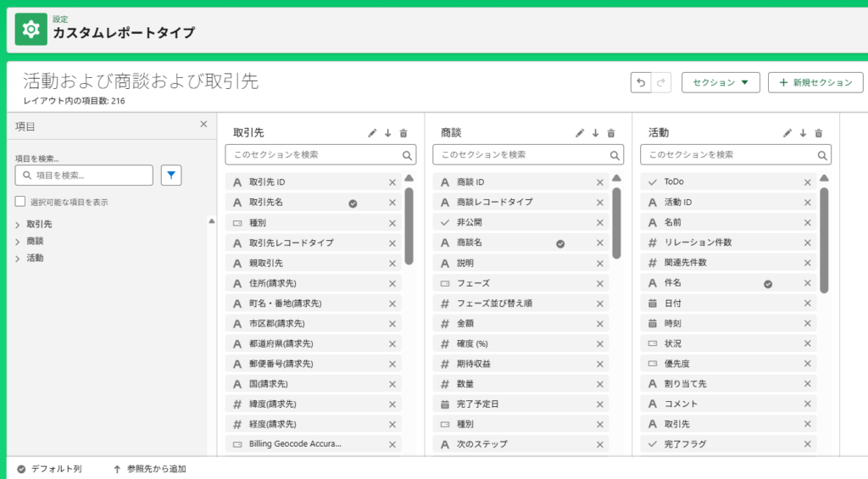Select the 親取引先 field row
This screenshot has width=868, height=479.
(x=314, y=263)
